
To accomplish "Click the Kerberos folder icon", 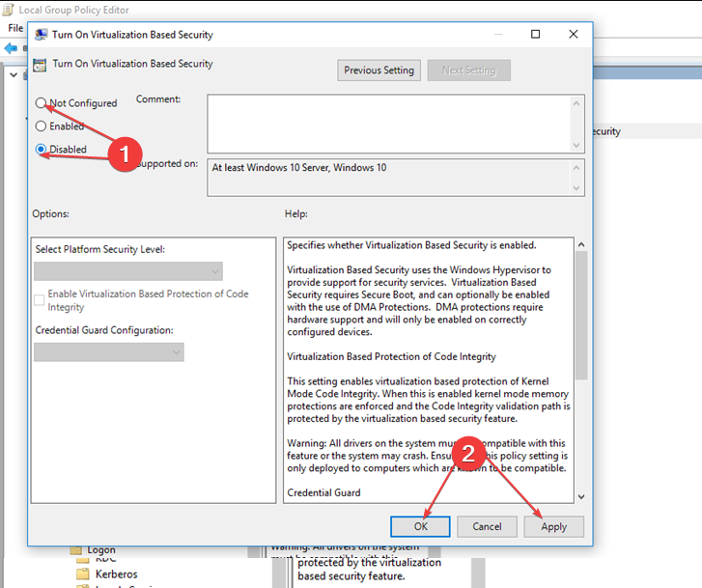I will click(83, 574).
